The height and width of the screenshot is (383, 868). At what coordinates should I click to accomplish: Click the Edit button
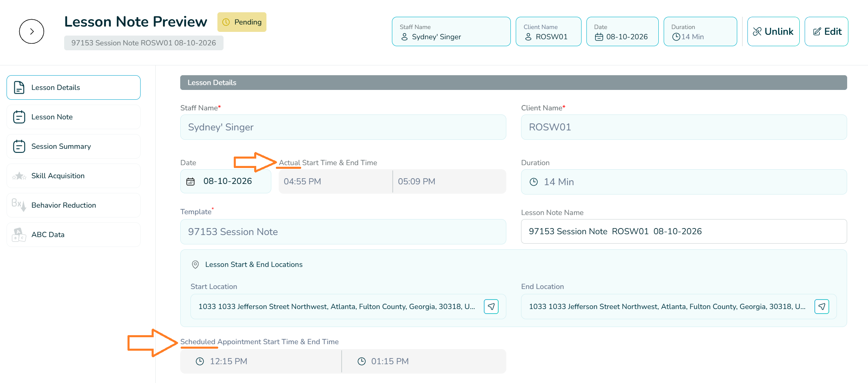[x=826, y=31]
